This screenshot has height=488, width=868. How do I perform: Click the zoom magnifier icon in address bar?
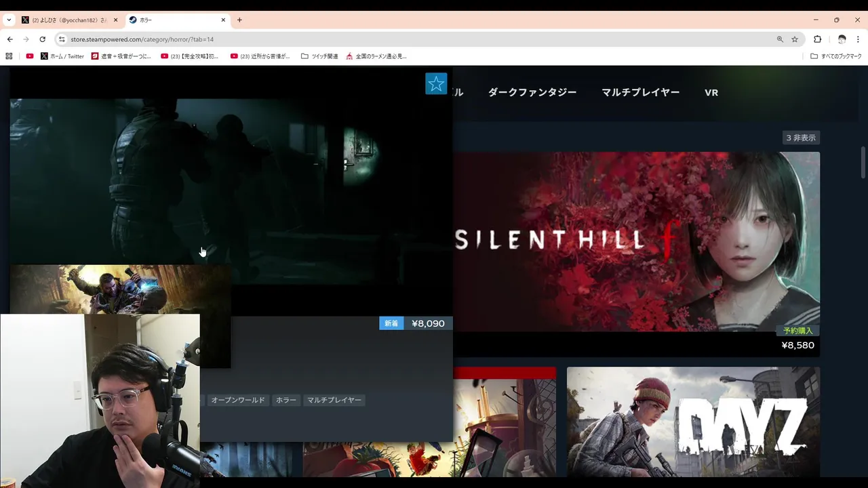point(780,39)
